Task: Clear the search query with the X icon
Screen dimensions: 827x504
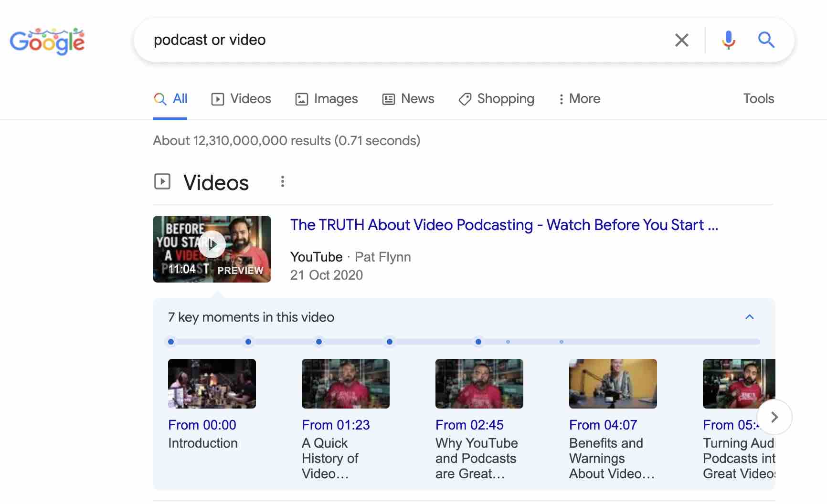Action: [681, 40]
